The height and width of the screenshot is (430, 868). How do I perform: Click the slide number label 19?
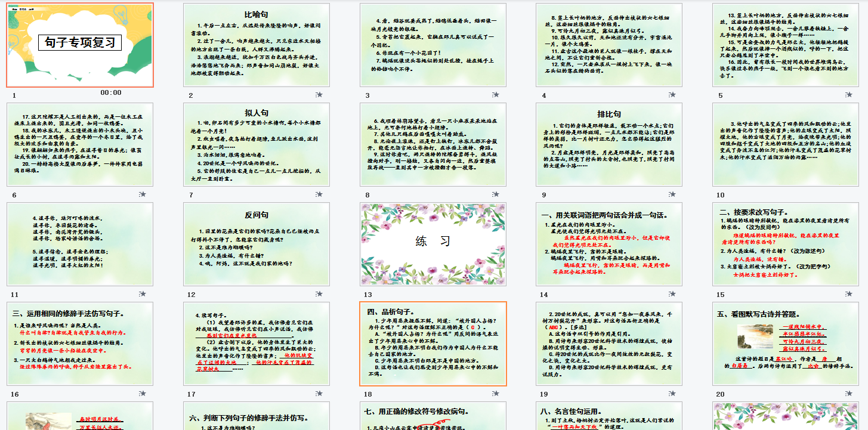[x=544, y=394]
